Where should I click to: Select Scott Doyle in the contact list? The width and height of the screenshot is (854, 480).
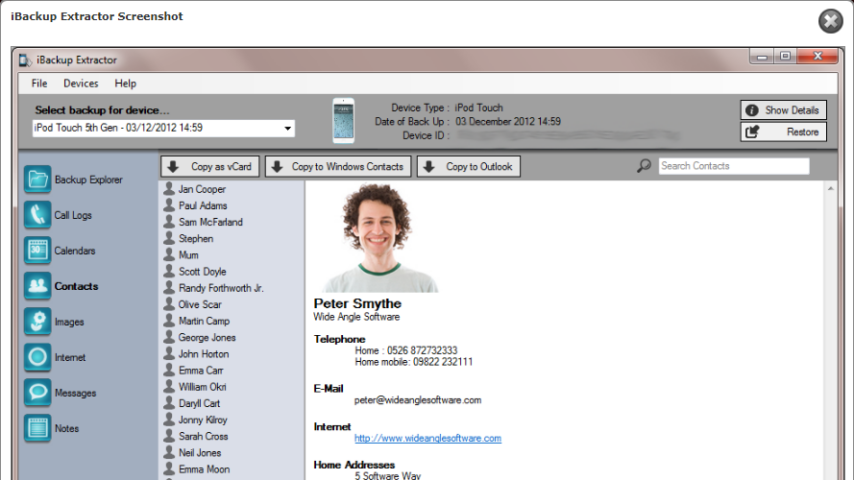coord(202,271)
